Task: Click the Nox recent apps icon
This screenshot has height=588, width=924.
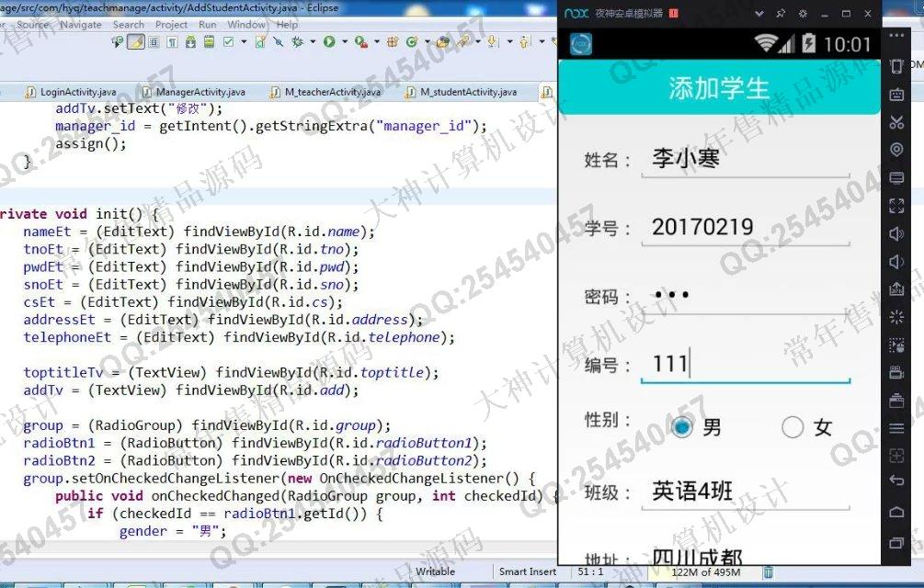Action: (896, 543)
